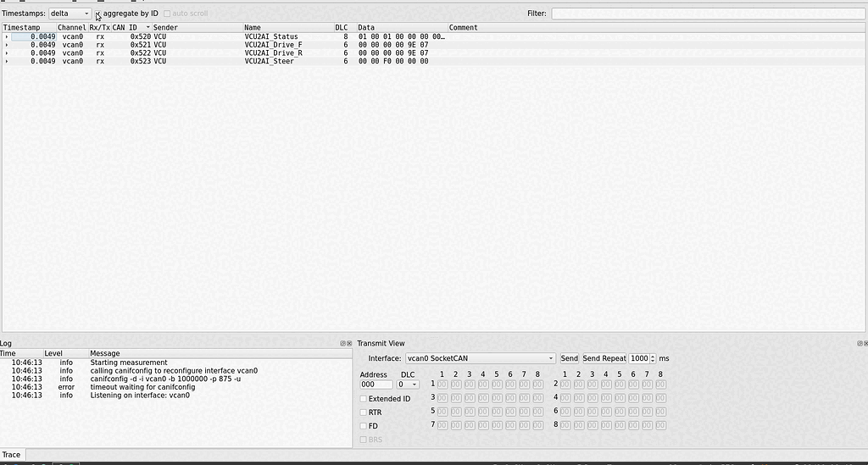
Task: Enable the Extended ID checkbox
Action: pyautogui.click(x=364, y=399)
